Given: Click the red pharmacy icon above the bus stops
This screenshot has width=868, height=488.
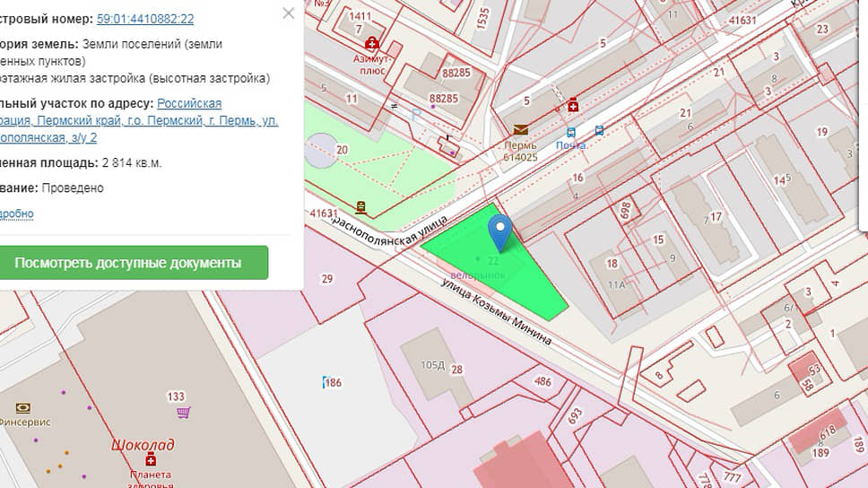Looking at the screenshot, I should tap(573, 106).
